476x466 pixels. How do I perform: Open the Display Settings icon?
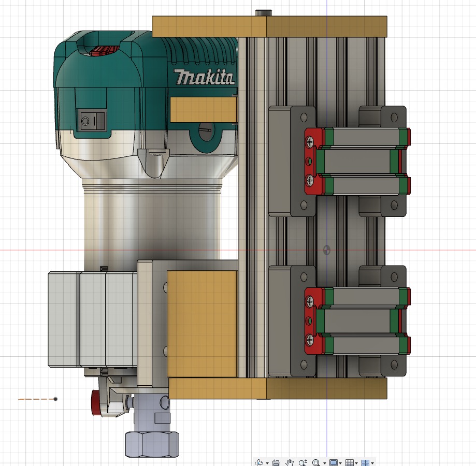point(334,461)
